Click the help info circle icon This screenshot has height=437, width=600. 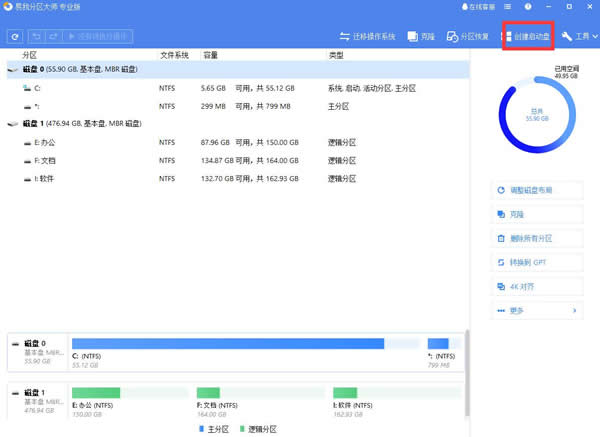(528, 7)
